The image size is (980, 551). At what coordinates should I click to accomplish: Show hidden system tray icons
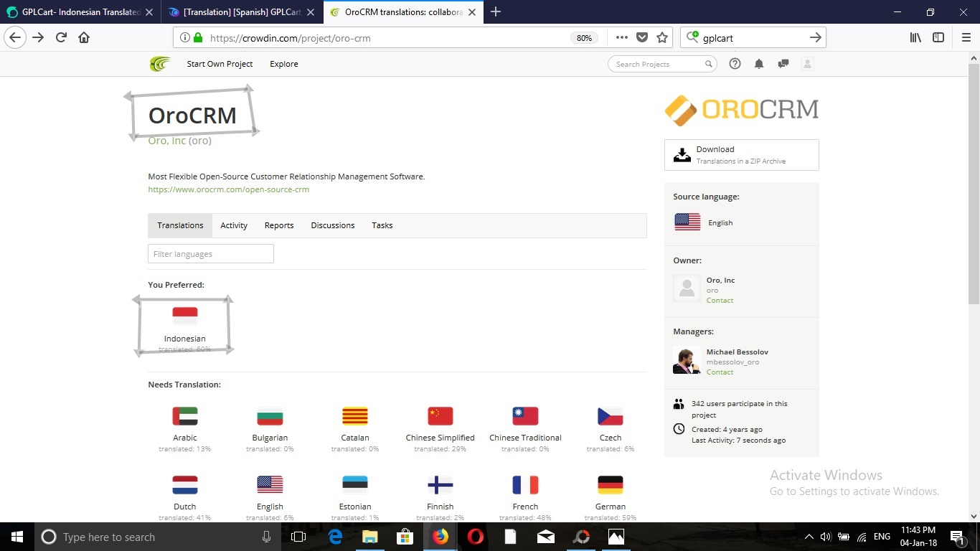[809, 537]
